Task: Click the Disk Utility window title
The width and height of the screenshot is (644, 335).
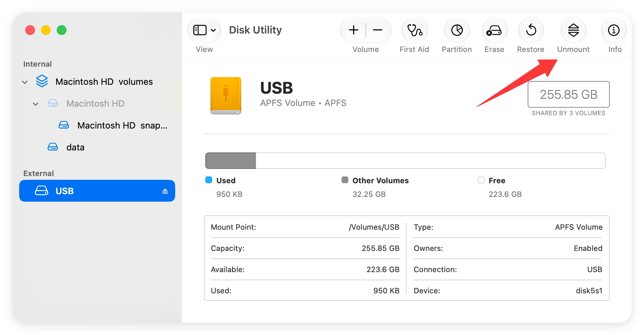Action: click(x=255, y=30)
